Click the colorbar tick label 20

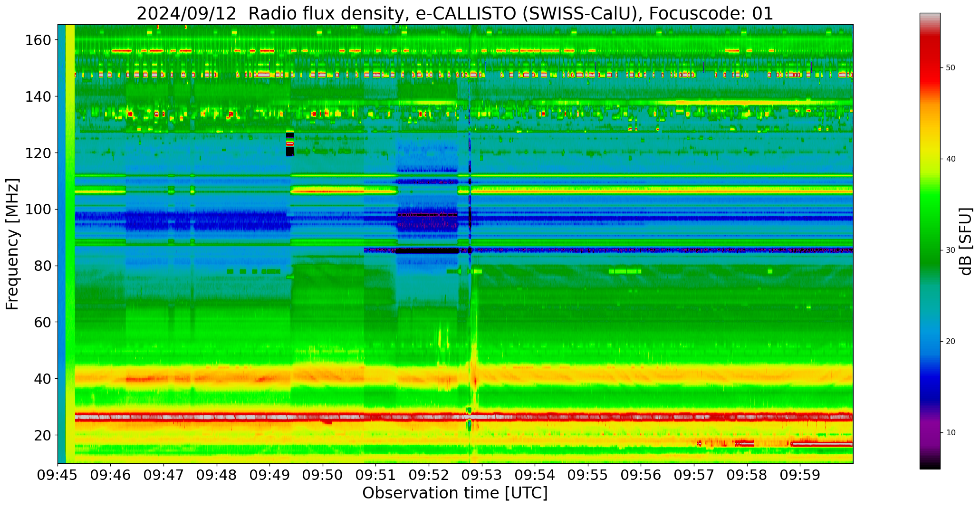click(x=951, y=342)
